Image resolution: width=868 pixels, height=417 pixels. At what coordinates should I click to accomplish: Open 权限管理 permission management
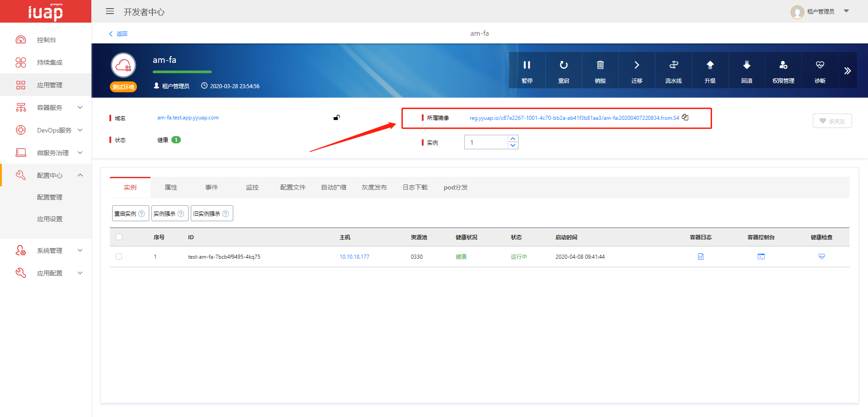pos(783,71)
